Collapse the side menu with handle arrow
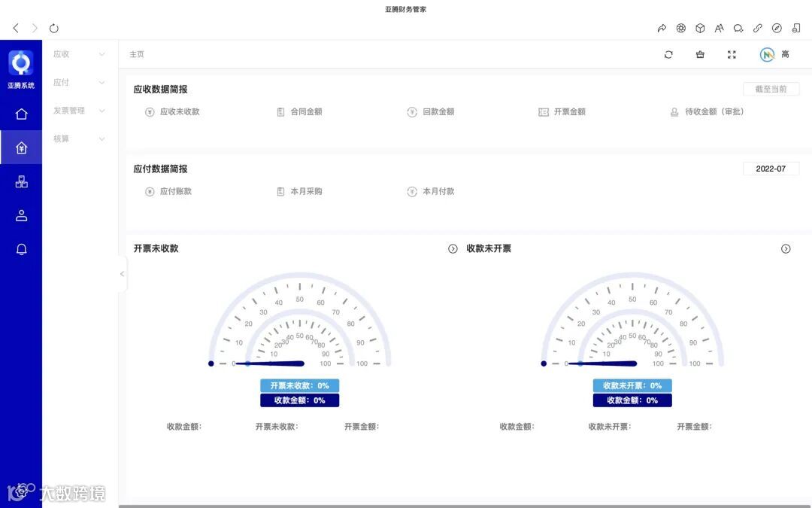The width and height of the screenshot is (812, 508). tap(123, 274)
